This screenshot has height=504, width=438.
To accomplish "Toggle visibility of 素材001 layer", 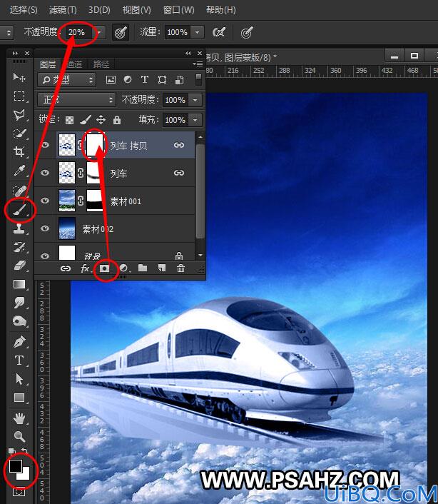I will pos(45,201).
